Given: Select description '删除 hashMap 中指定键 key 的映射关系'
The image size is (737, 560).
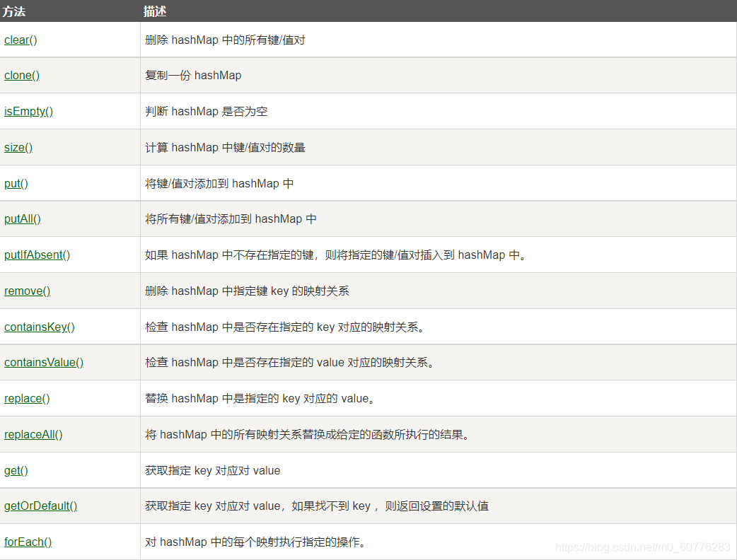Looking at the screenshot, I should click(248, 291).
